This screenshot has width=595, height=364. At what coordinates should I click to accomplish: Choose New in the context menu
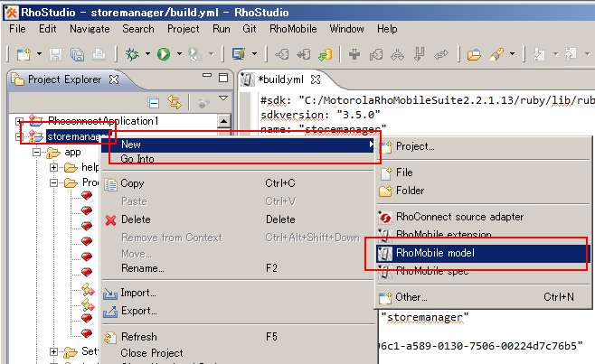[x=239, y=145]
